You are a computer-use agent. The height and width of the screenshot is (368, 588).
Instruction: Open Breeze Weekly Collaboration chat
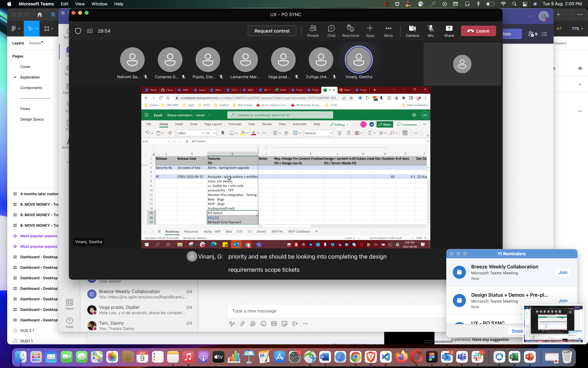point(140,294)
